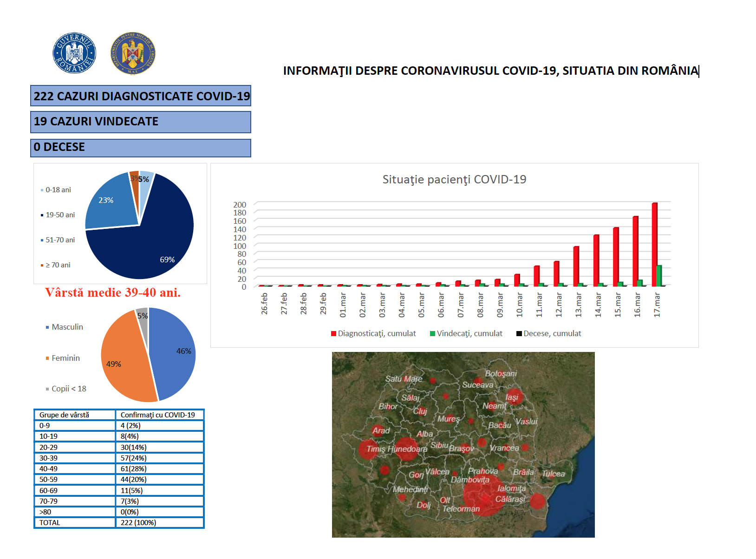756x559 pixels.
Task: Click the red Diagnosticați, cumulat legend marker
Action: (333, 334)
